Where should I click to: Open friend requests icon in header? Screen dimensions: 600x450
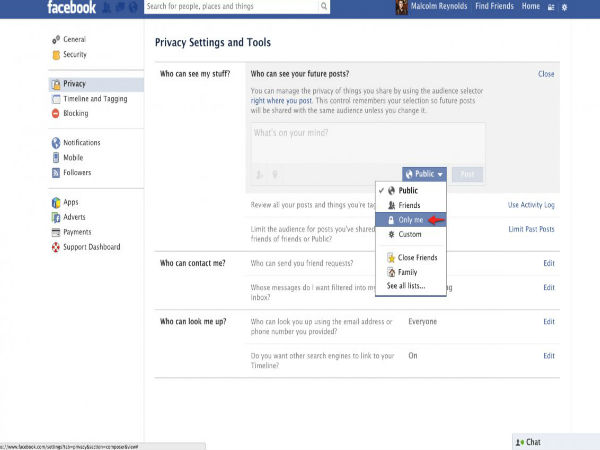coord(107,7)
